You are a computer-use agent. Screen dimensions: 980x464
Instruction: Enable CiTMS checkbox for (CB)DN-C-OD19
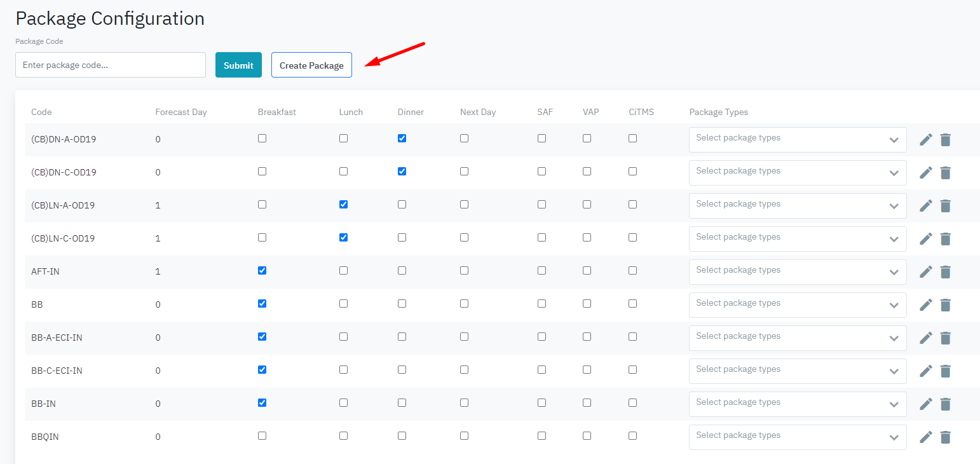pos(632,172)
